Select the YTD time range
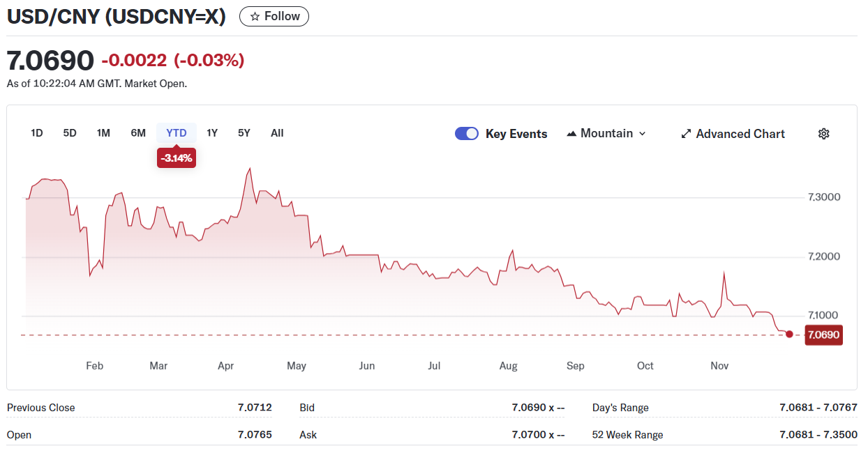868x467 pixels. click(177, 133)
